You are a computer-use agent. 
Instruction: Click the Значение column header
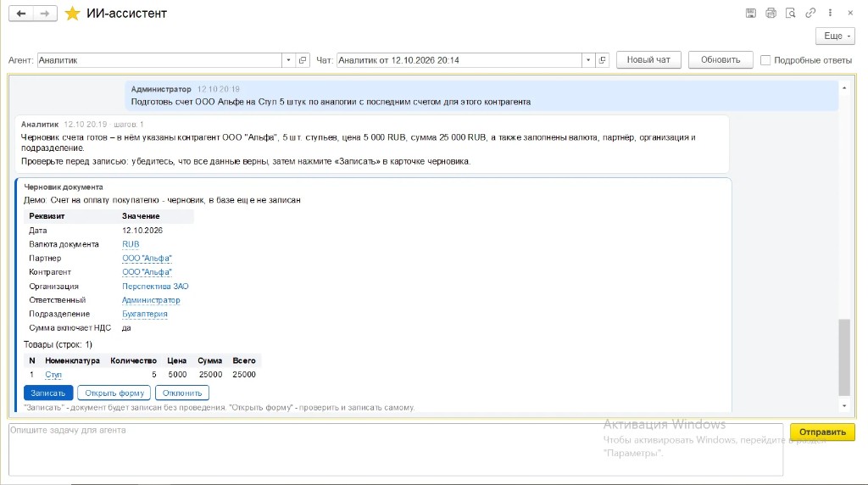click(141, 216)
